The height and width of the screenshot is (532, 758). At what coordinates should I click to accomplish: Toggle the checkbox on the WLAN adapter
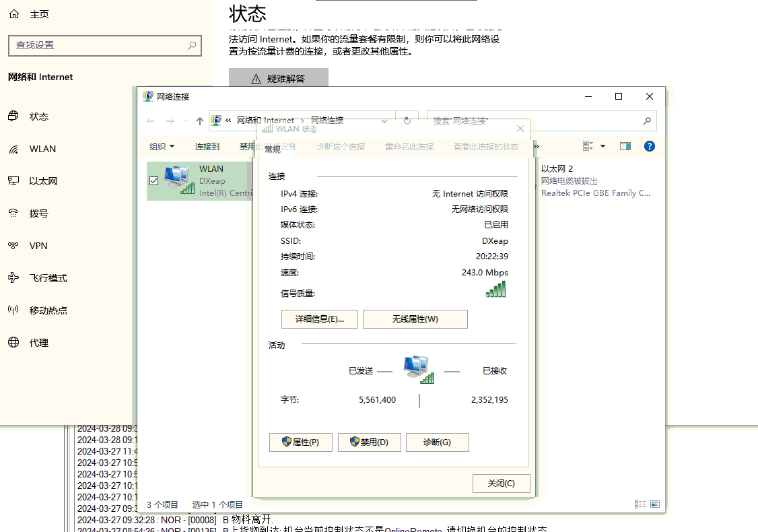pos(153,181)
